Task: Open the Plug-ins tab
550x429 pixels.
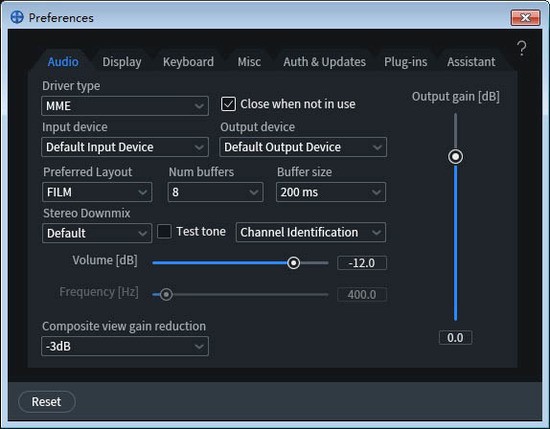Action: [405, 62]
